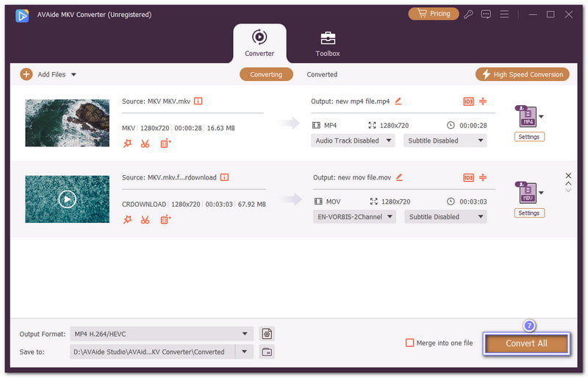The width and height of the screenshot is (588, 378).
Task: Open the hamburger menu icon
Action: pyautogui.click(x=504, y=14)
